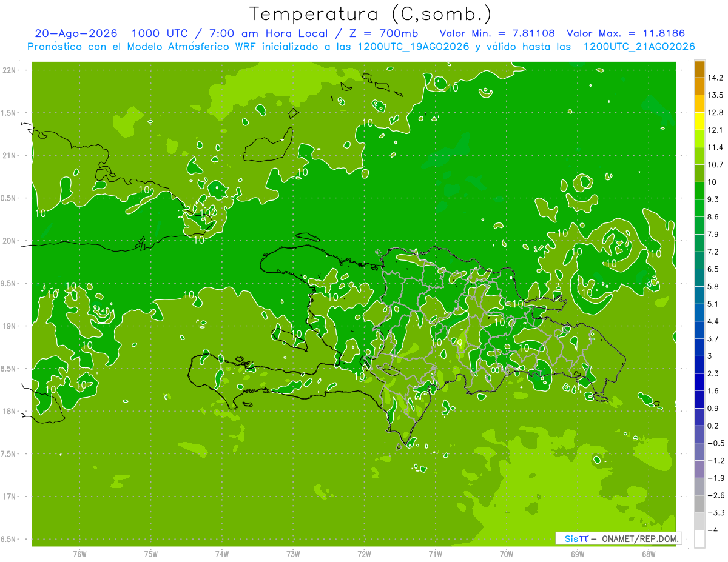The width and height of the screenshot is (728, 562).
Task: Click the dark orange swatch above 14.2
Action: click(x=699, y=69)
